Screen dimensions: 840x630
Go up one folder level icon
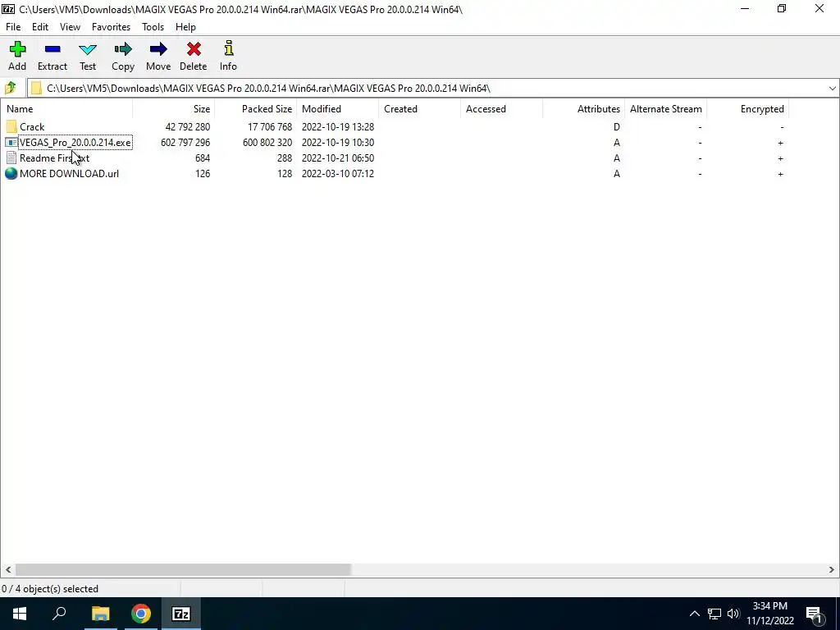click(x=10, y=88)
